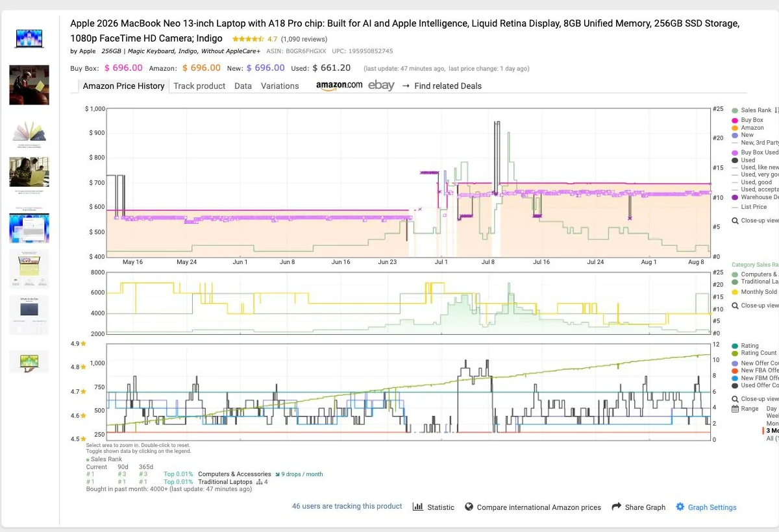Show the Used, good series

[752, 182]
